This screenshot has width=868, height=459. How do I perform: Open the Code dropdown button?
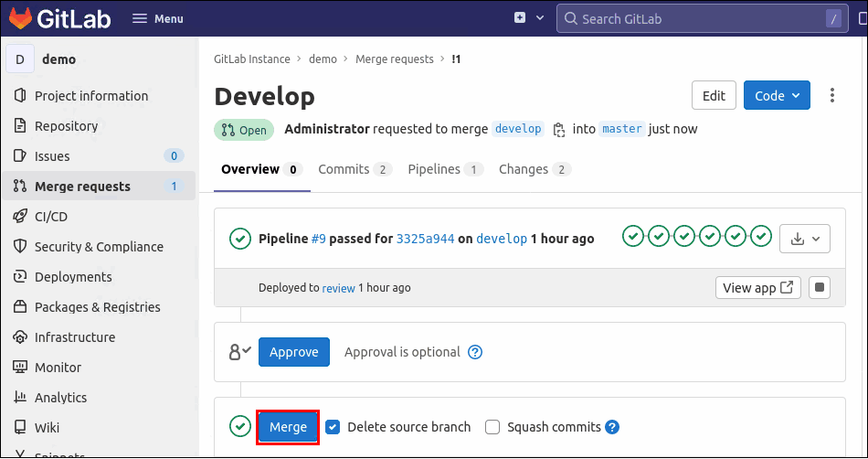click(777, 95)
